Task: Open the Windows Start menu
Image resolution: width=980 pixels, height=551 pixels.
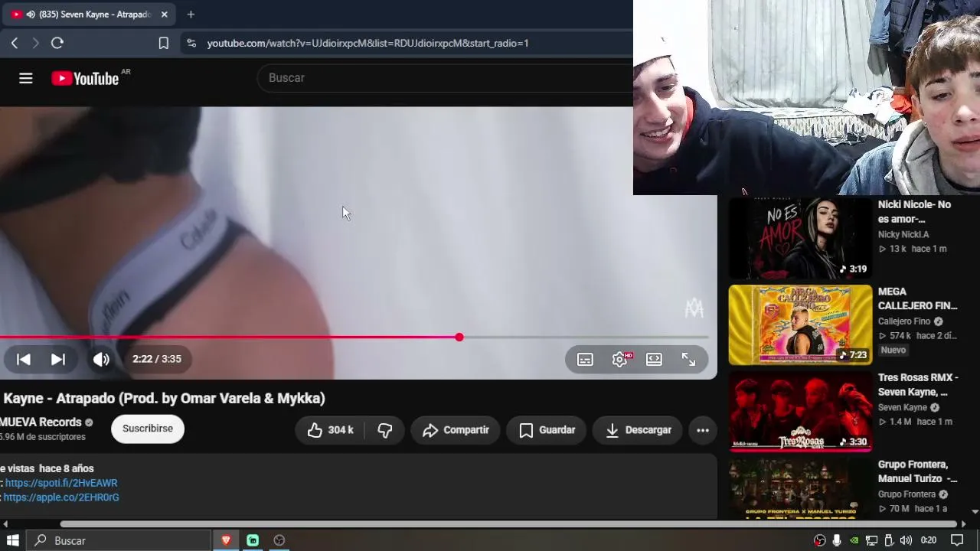Action: click(13, 540)
